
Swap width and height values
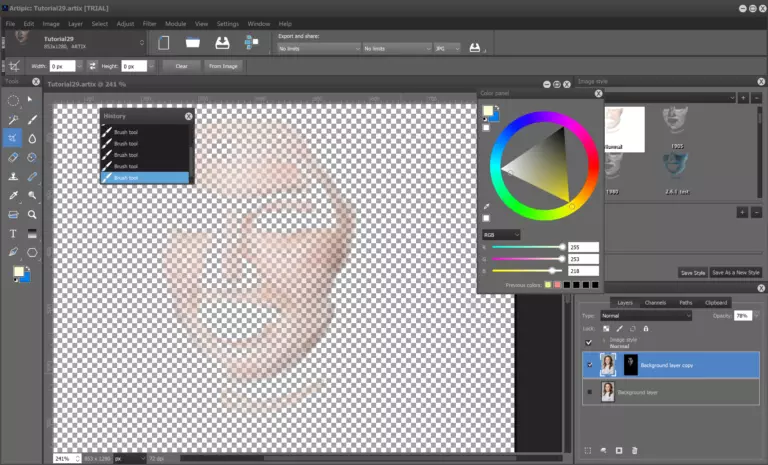(92, 66)
